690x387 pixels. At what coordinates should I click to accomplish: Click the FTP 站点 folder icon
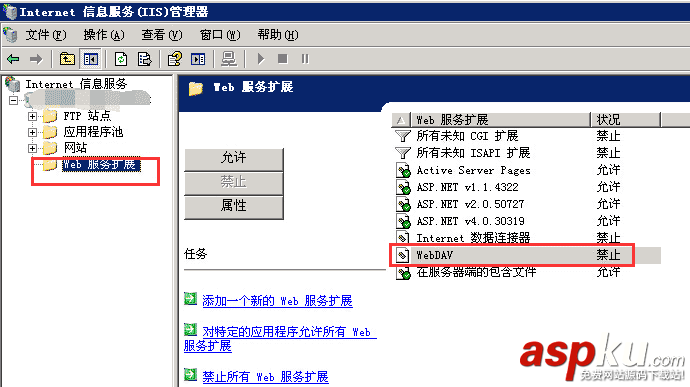50,116
